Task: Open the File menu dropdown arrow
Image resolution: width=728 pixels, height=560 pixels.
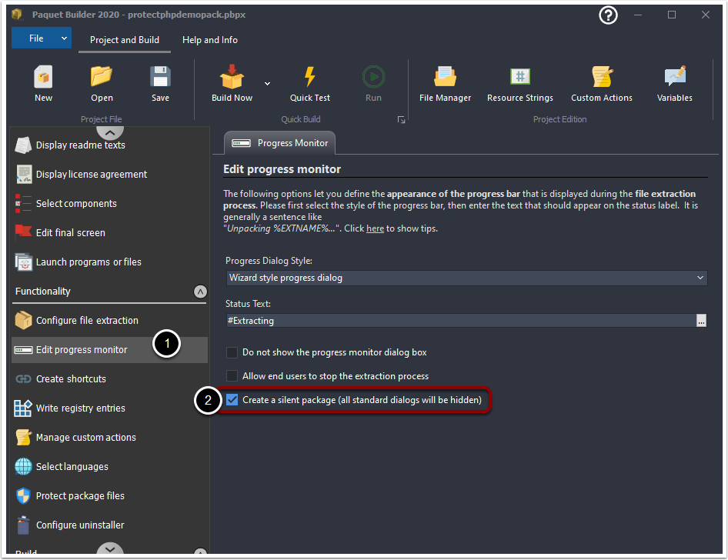Action: pyautogui.click(x=64, y=38)
